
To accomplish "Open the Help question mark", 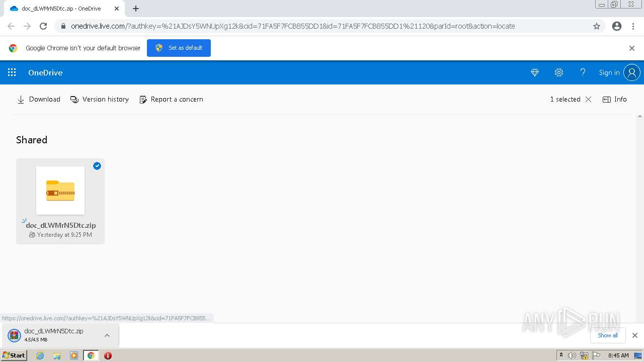I will [583, 72].
